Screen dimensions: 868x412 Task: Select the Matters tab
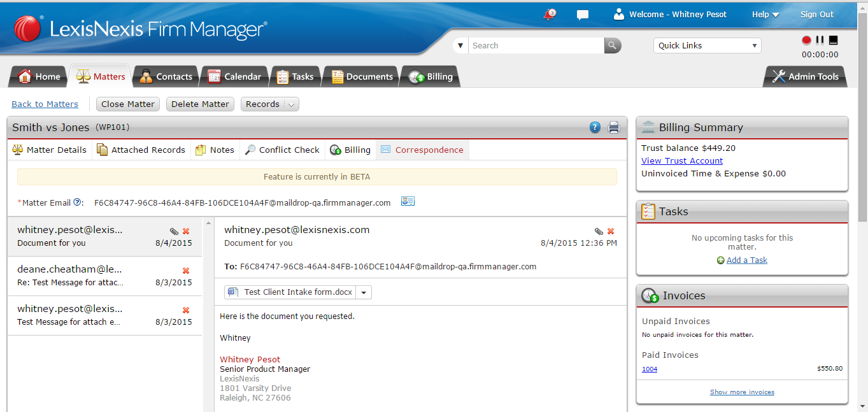coord(100,76)
